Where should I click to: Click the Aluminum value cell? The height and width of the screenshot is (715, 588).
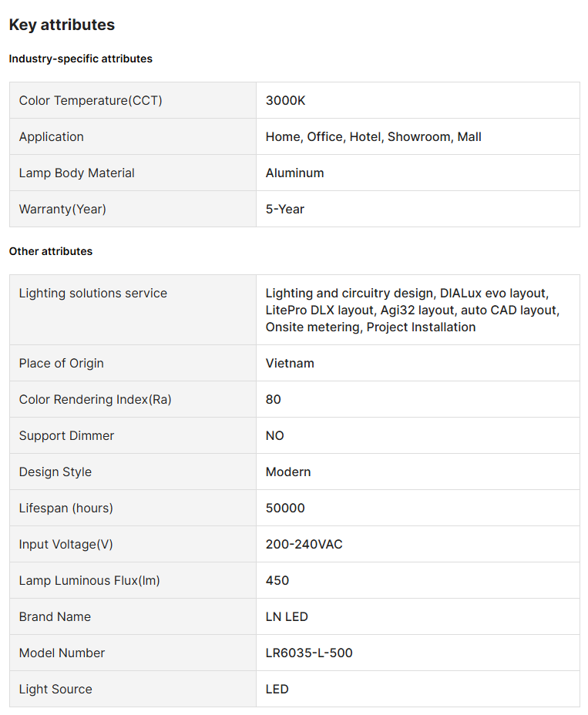click(295, 173)
